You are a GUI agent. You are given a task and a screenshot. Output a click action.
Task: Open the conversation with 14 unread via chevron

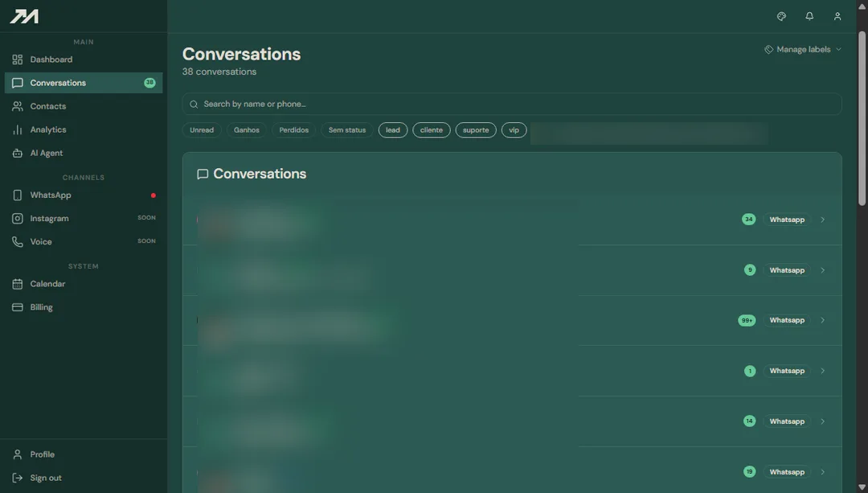(823, 421)
